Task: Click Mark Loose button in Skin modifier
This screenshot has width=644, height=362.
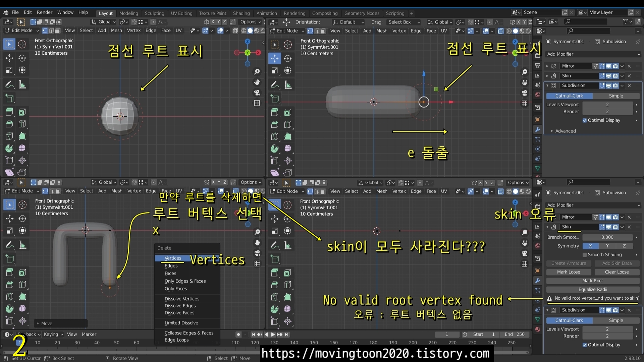Action: (568, 272)
